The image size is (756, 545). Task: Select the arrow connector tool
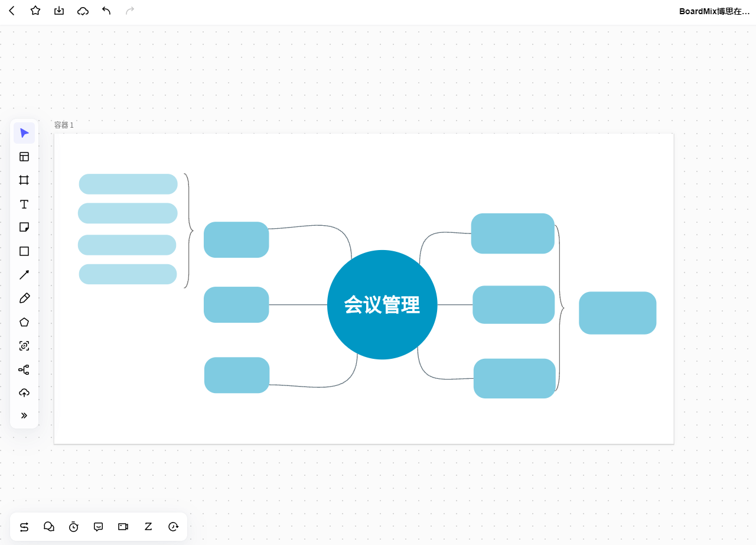tap(24, 275)
